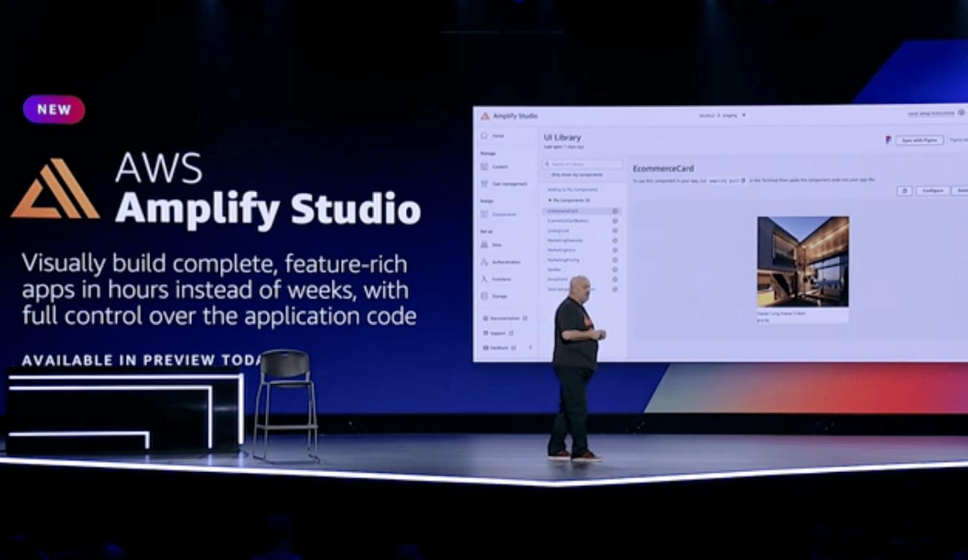
Task: Click the round icon on the MarketingFeatures row
Action: coord(615,240)
